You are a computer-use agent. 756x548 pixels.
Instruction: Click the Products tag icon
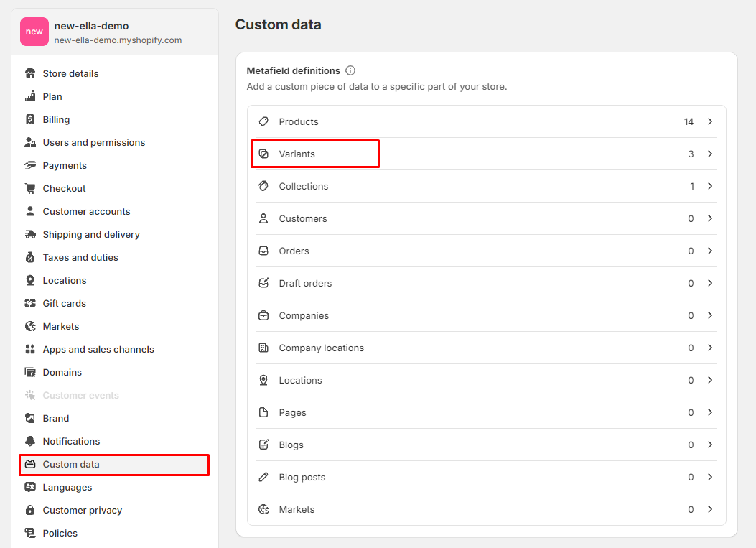(263, 121)
